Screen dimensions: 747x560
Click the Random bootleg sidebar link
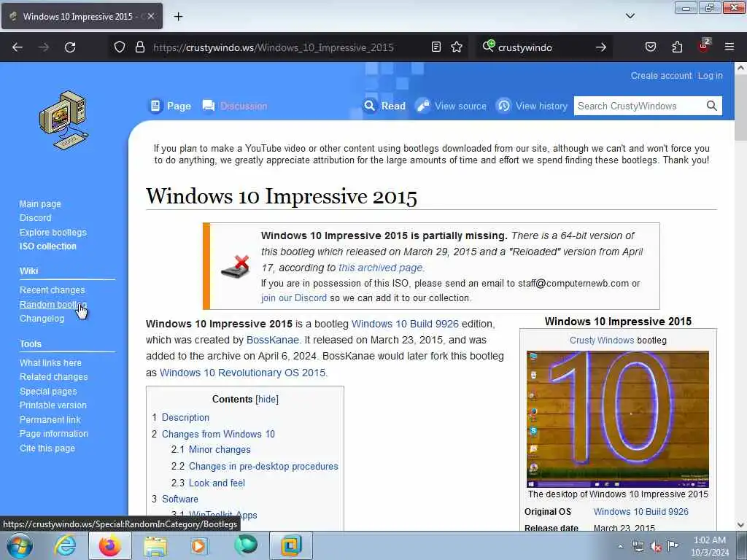click(53, 304)
